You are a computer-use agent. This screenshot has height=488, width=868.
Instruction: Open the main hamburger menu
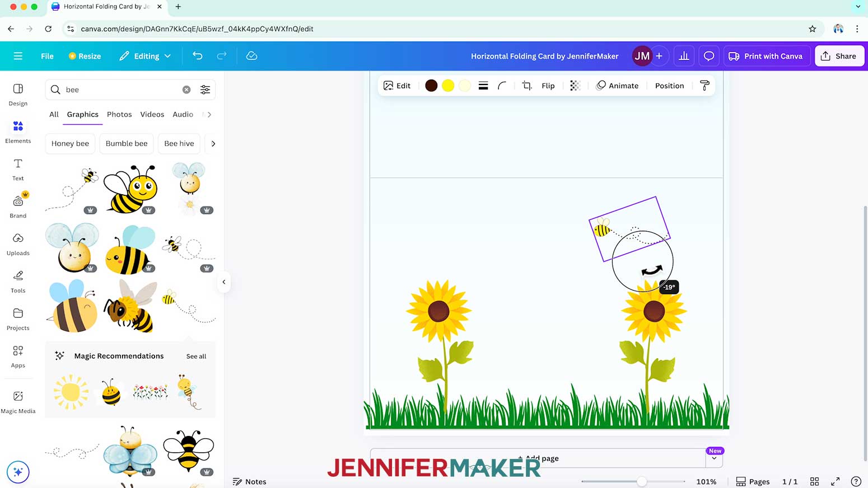click(x=18, y=56)
